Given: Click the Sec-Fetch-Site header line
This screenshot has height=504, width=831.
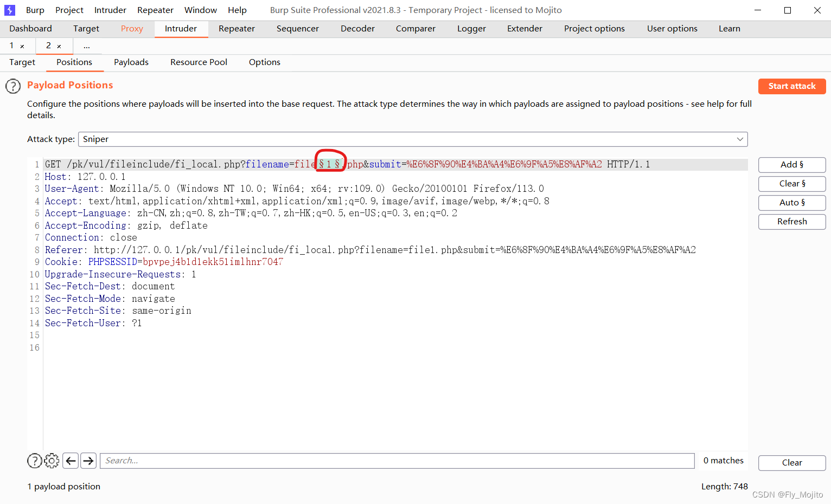Looking at the screenshot, I should pyautogui.click(x=118, y=311).
